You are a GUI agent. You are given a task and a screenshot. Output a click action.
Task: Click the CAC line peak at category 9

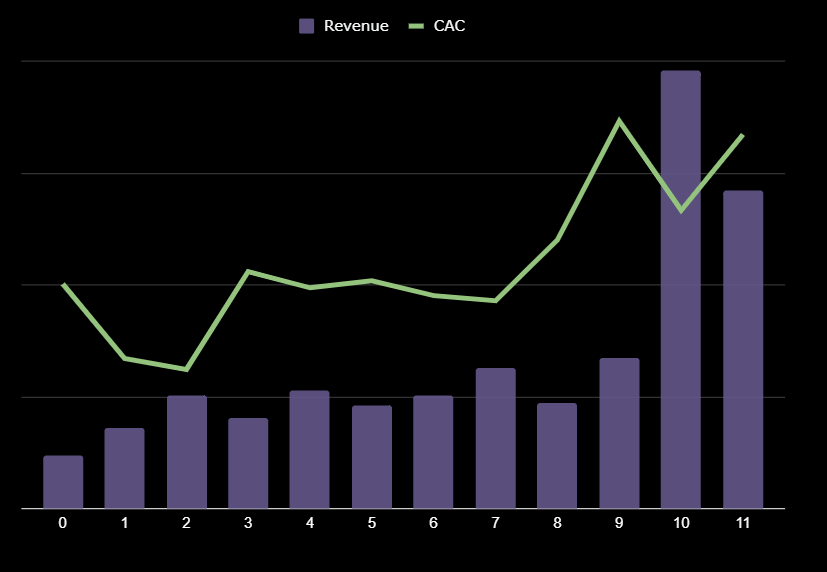[x=620, y=121]
